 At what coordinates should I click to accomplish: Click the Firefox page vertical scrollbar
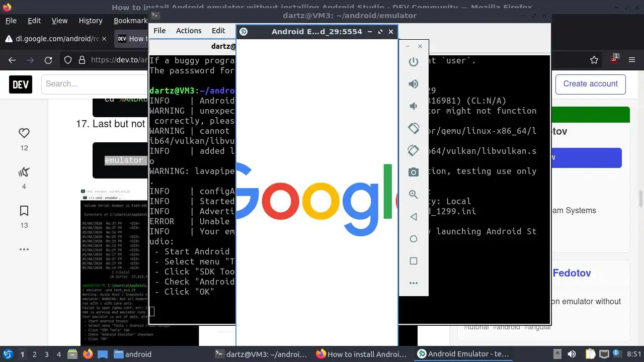641,198
